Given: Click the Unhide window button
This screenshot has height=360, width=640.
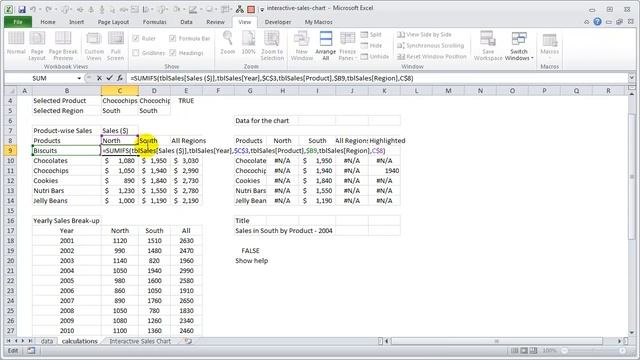Looking at the screenshot, I should tap(375, 56).
